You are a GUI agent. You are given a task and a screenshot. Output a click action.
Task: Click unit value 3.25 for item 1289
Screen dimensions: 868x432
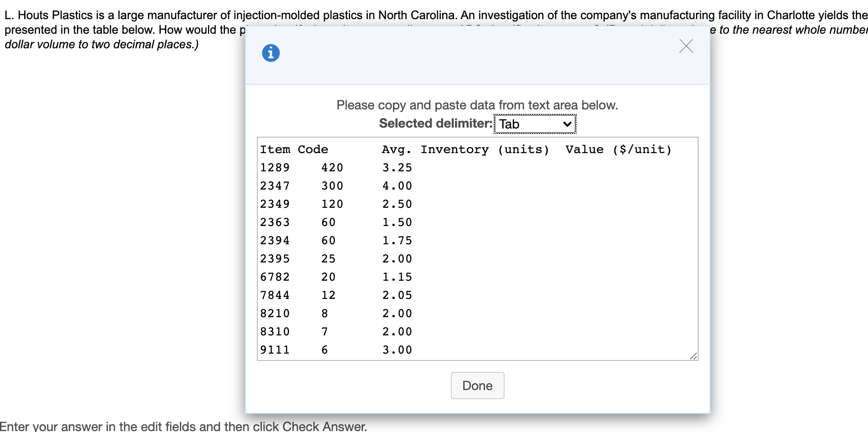pos(397,168)
